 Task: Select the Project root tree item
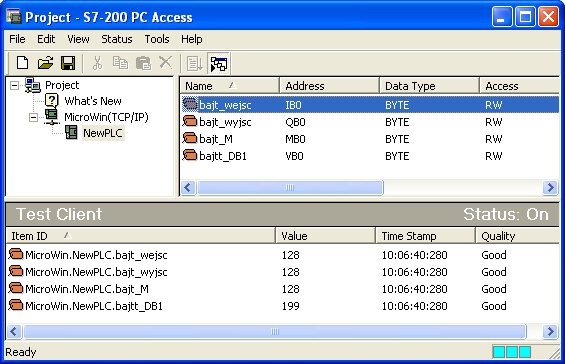tap(62, 85)
